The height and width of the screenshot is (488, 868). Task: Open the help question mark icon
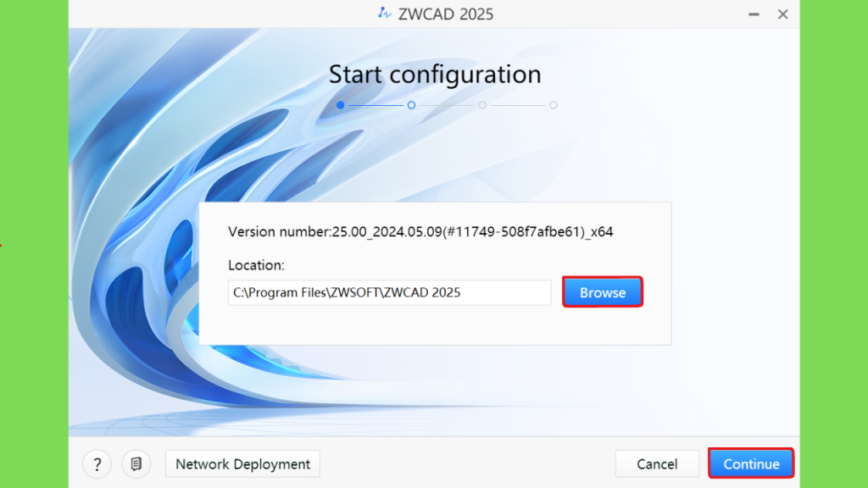pyautogui.click(x=97, y=463)
